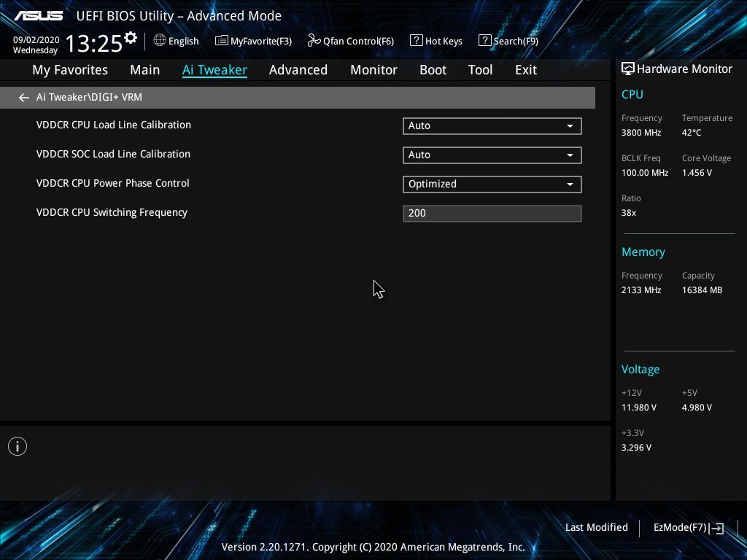This screenshot has height=560, width=747.
Task: Open time settings gear icon
Action: (x=131, y=38)
